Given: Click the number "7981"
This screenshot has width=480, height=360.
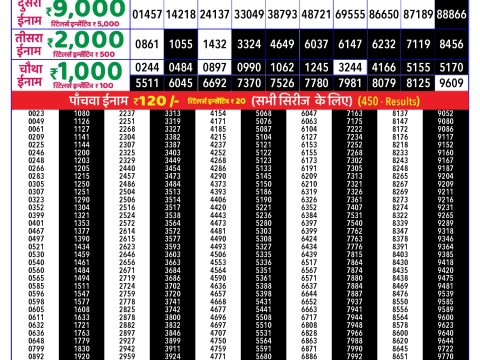Looking at the screenshot, I should tap(350, 83).
